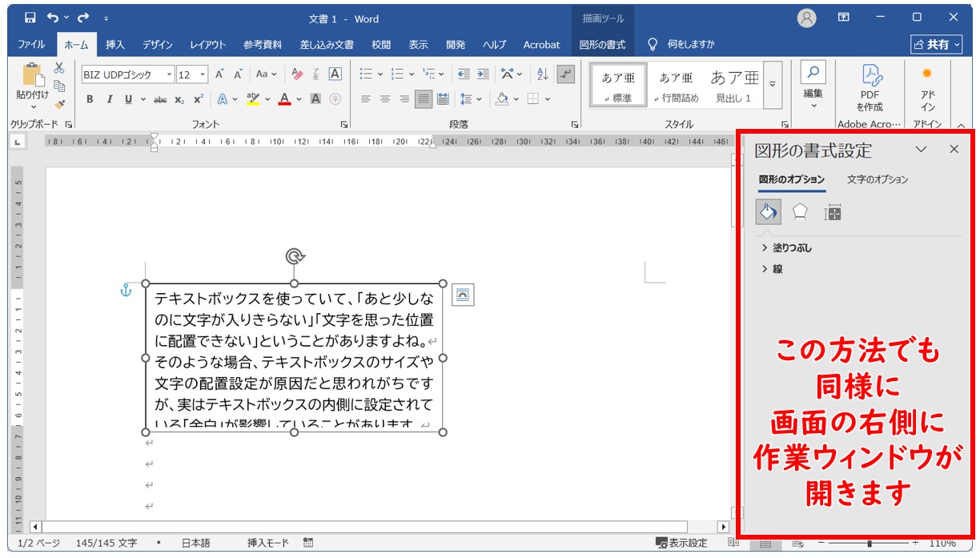Screen dimensions: 980x558
Task: Open the bullet list dropdown arrow
Action: click(x=380, y=74)
